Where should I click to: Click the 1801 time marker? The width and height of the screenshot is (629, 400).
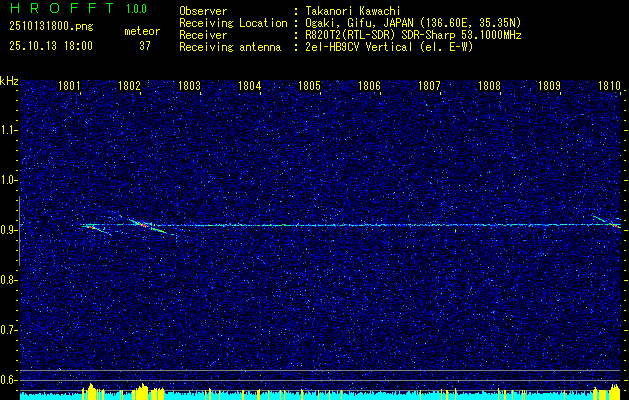(x=69, y=86)
